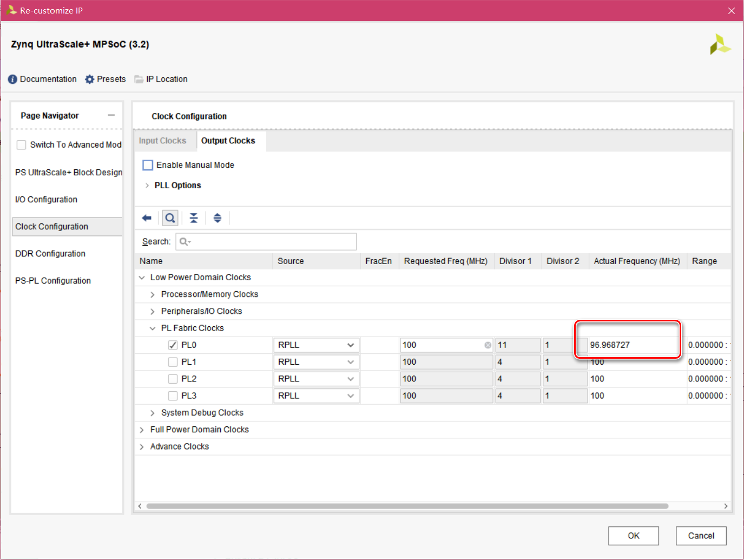The height and width of the screenshot is (560, 744).
Task: Click PL1 Divisor 1 value 4
Action: (518, 362)
